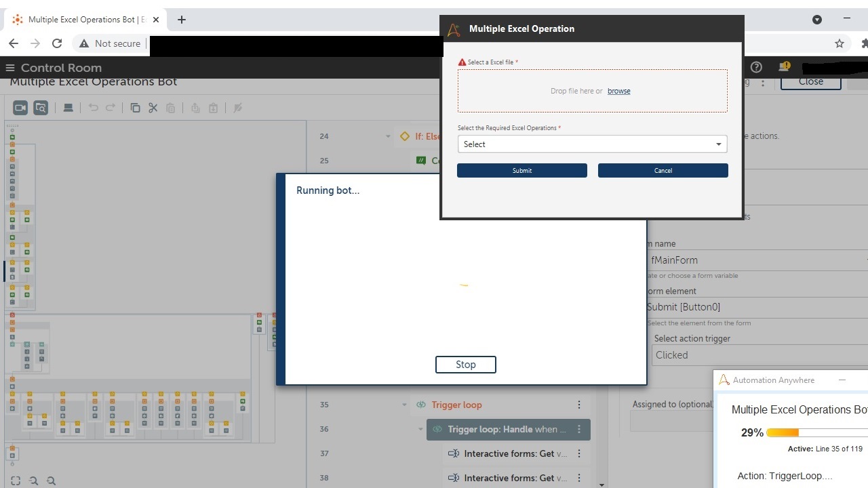868x488 pixels.
Task: Click the computer device icon in toolbar
Action: pyautogui.click(x=68, y=108)
